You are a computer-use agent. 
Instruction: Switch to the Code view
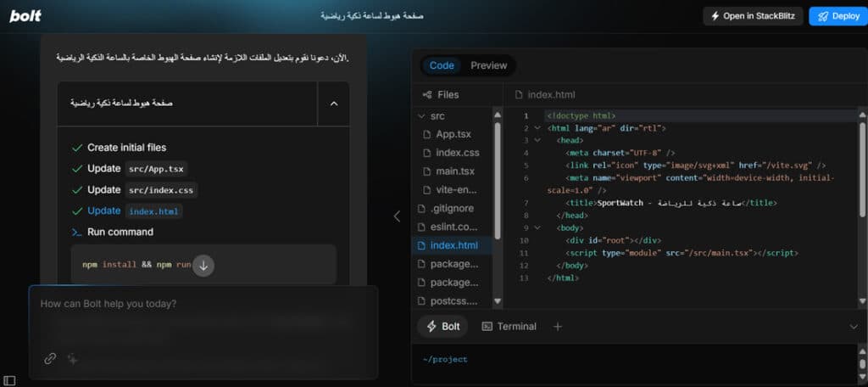(x=442, y=65)
